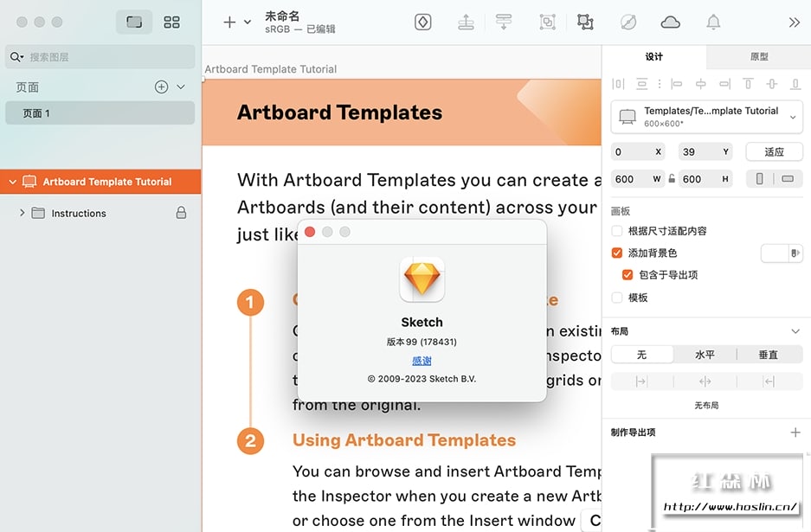Open the Templates/Template Tutorial preset dropdown
Viewport: 811px width, 532px height.
tap(706, 117)
